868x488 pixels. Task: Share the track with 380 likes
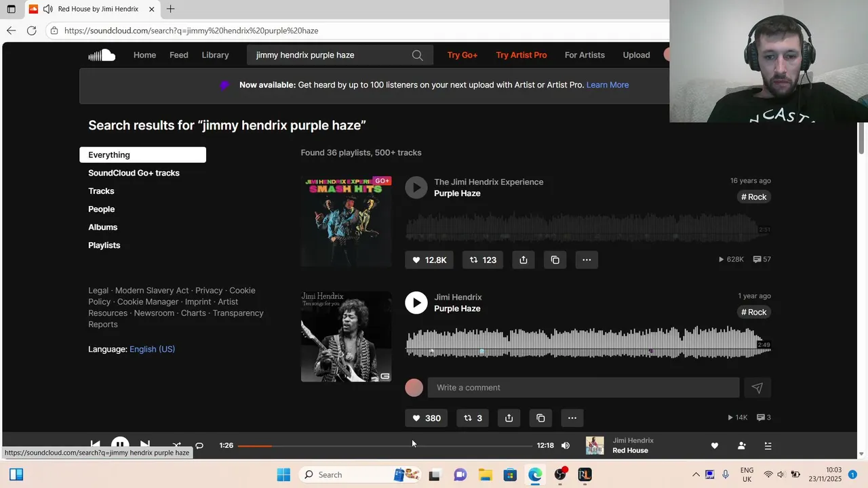point(509,418)
